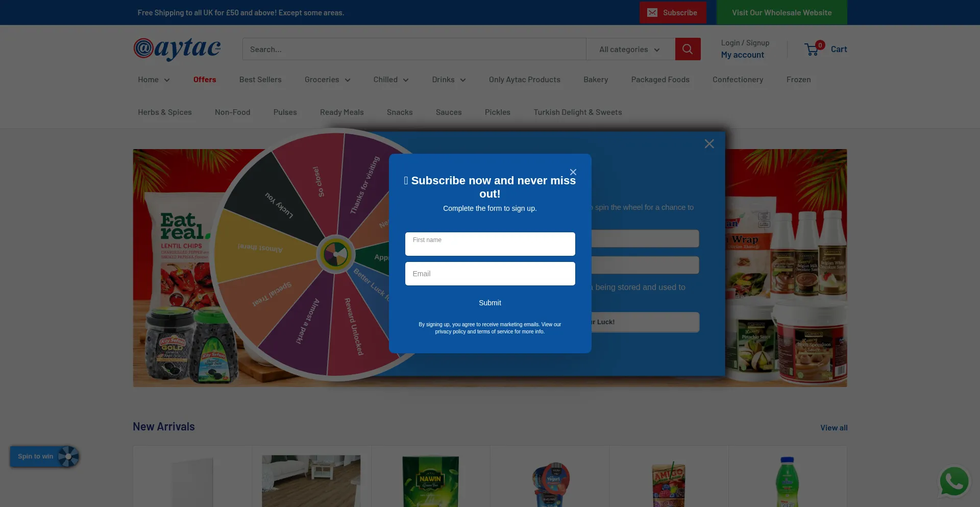Screen dimensions: 980x507
Task: Open the Sauces category
Action: pos(449,112)
